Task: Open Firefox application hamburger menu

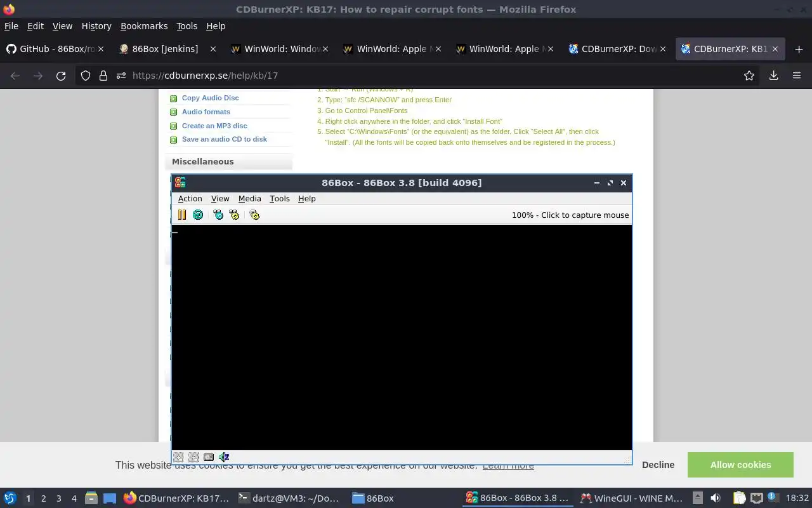Action: tap(797, 76)
